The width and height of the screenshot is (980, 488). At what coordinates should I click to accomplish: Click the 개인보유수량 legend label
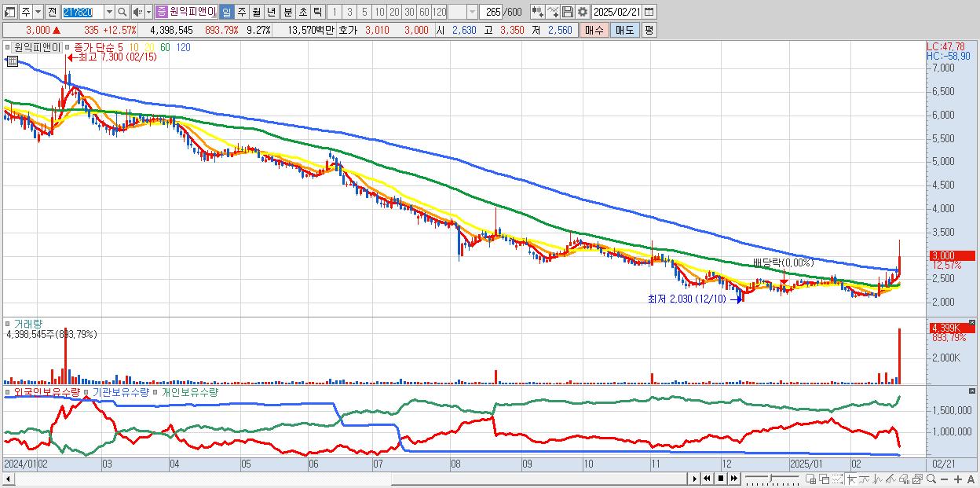pyautogui.click(x=190, y=391)
